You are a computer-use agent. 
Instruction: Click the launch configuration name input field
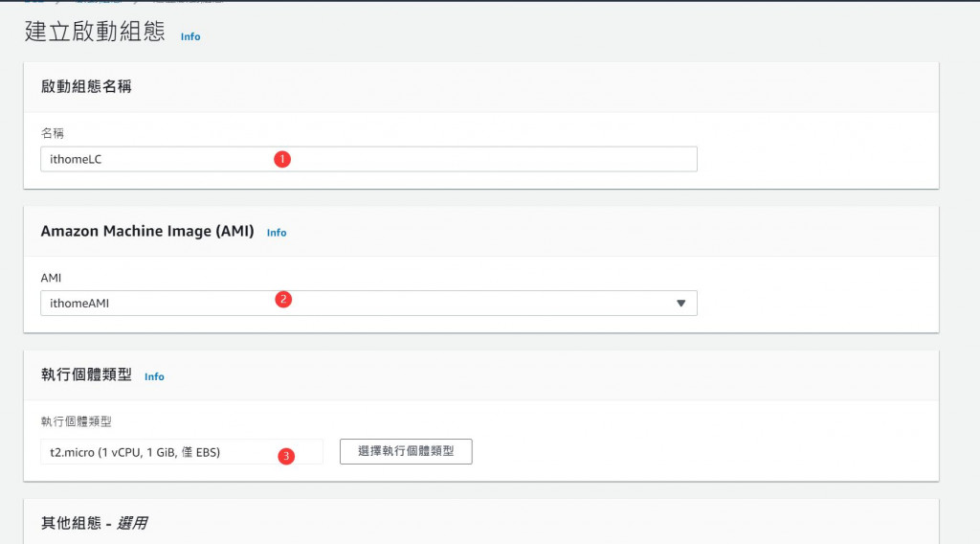click(368, 159)
